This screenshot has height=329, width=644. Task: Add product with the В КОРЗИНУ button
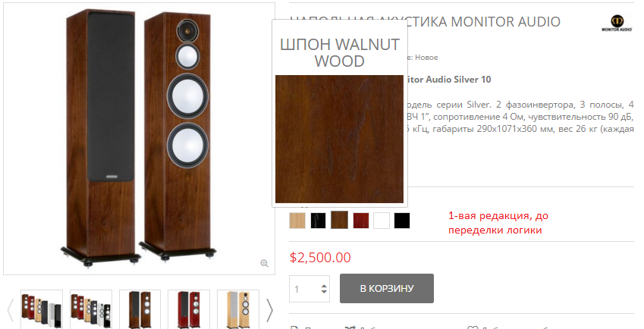click(x=387, y=288)
